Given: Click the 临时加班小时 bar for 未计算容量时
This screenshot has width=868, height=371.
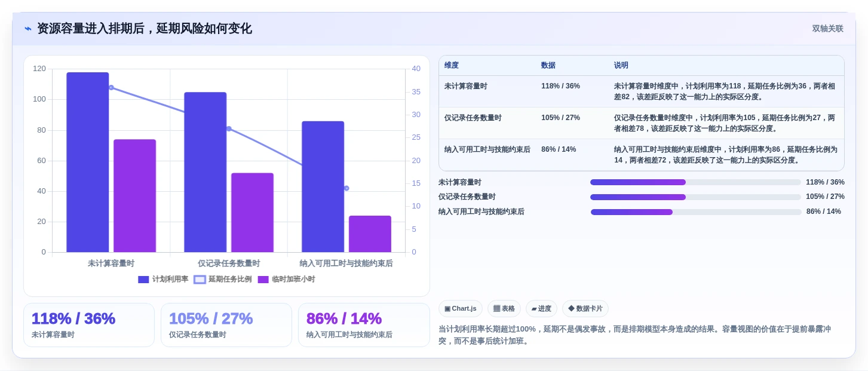Looking at the screenshot, I should 135,196.
